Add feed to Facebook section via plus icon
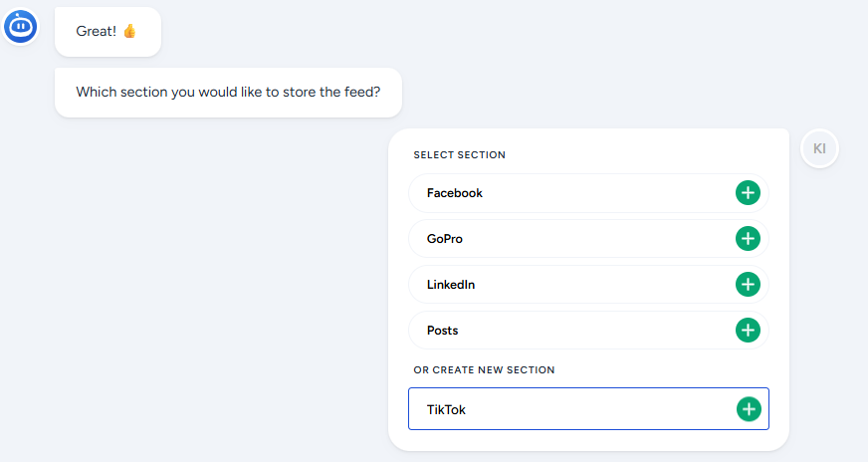The image size is (868, 462). (x=748, y=193)
